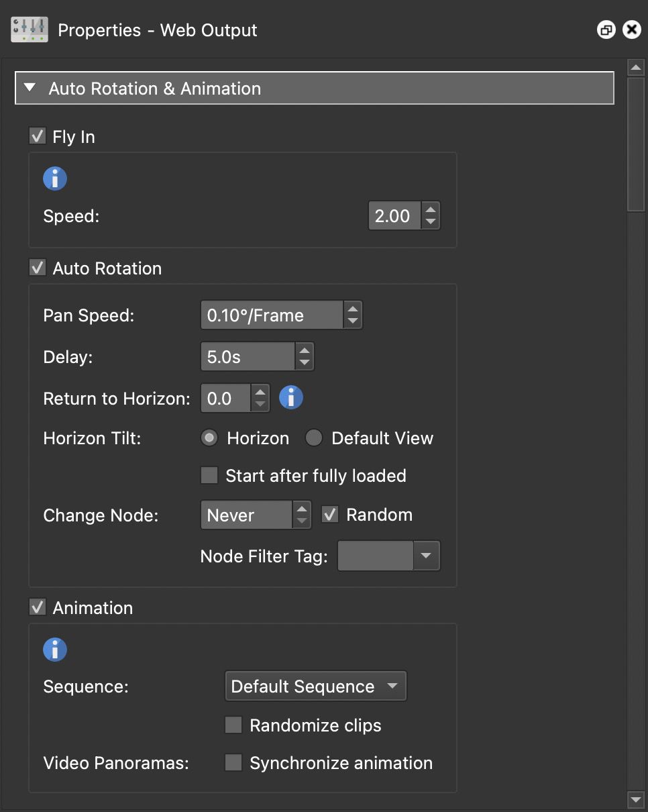Click the Properties panel icon in the title bar
Screen dimensions: 648x812
28,29
